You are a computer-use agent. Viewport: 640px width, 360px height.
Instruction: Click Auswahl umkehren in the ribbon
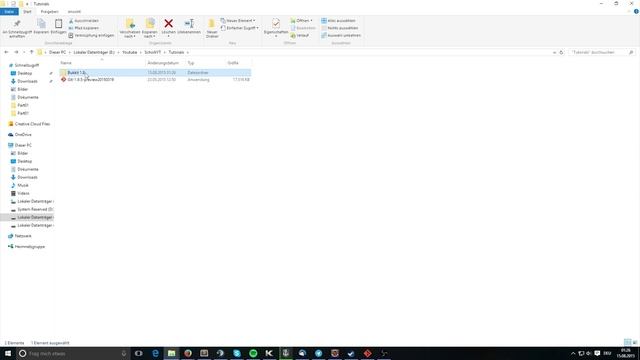pos(341,36)
